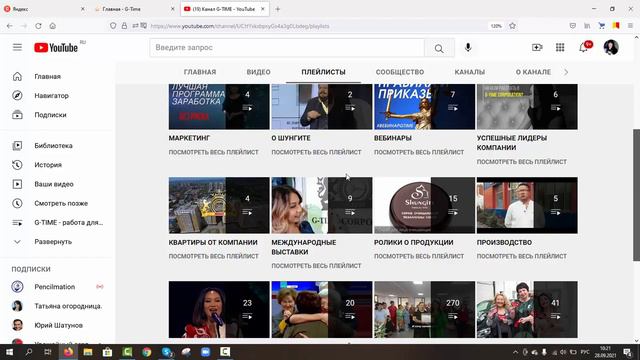Click the Windows Start button
640x360 pixels.
click(x=9, y=352)
